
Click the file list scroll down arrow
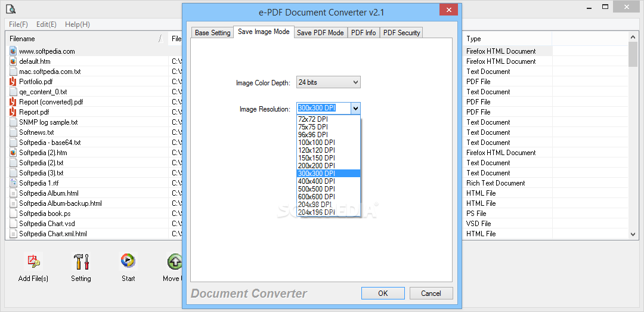tap(633, 234)
